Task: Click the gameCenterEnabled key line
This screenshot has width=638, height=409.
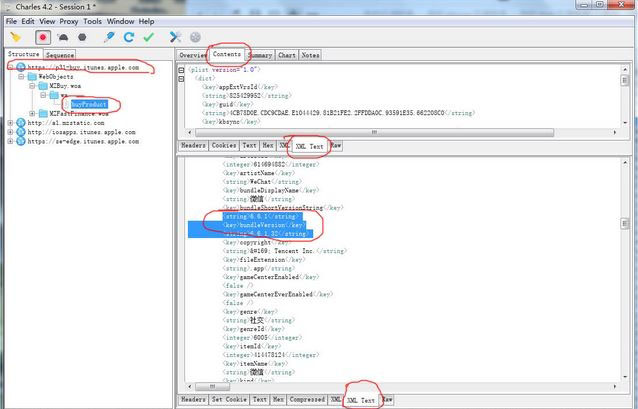Action: 271,277
